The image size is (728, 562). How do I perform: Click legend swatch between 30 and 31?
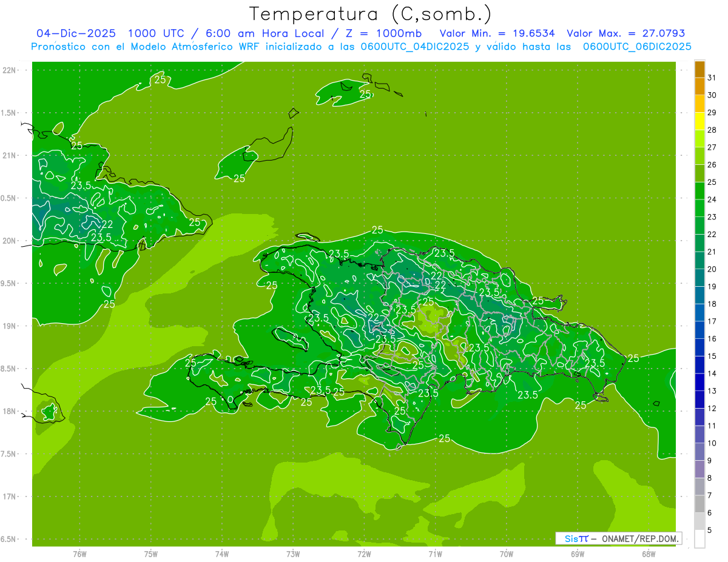(699, 87)
